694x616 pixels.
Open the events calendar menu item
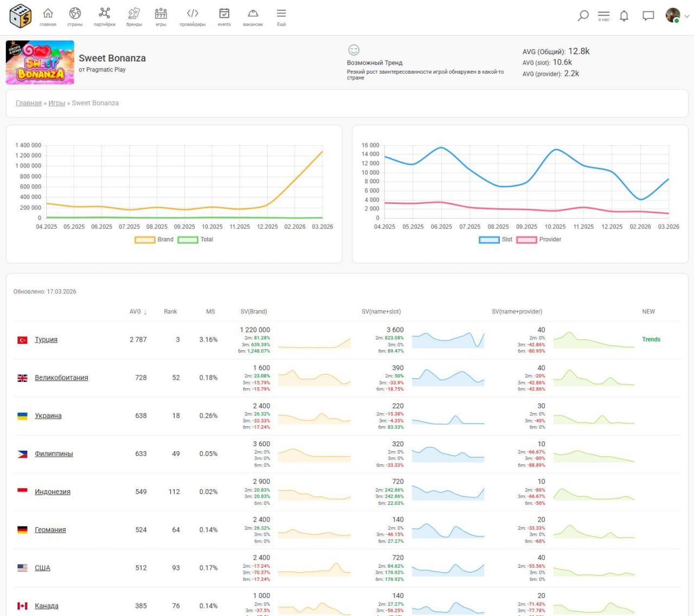[224, 16]
